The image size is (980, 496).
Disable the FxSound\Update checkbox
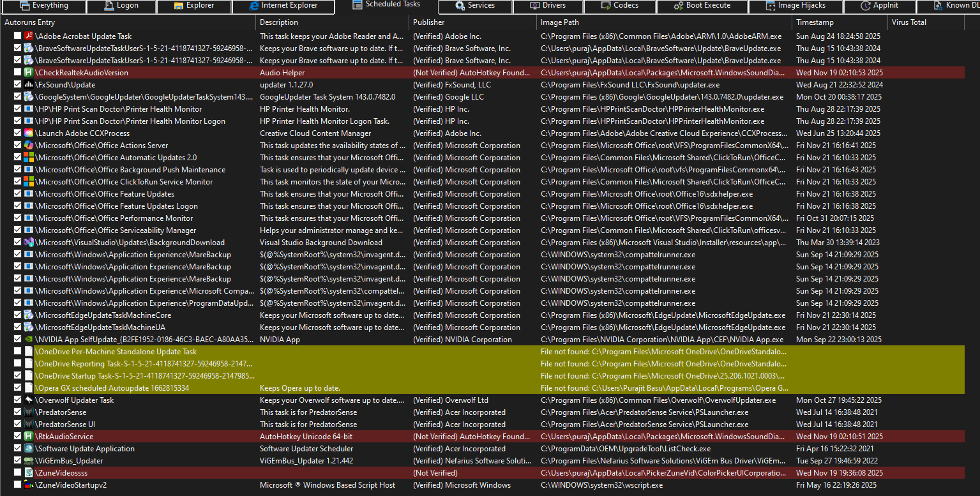pyautogui.click(x=17, y=85)
